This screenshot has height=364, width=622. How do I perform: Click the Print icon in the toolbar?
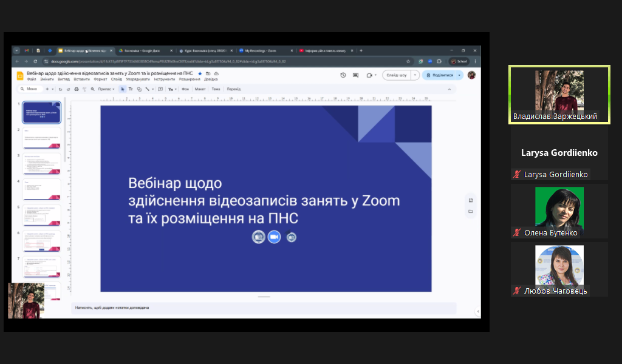pyautogui.click(x=75, y=89)
